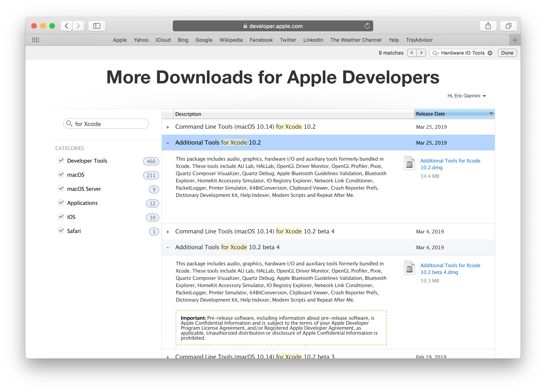Open the Wikipedia bookmark
Viewport: 546px width, 392px height.
click(x=231, y=40)
